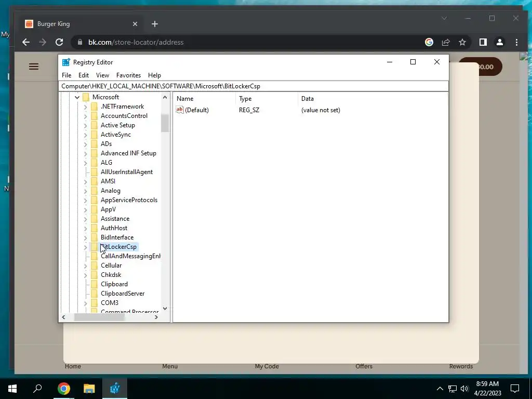This screenshot has width=532, height=399.
Task: Expand the ActiveSync key
Action: [86, 135]
